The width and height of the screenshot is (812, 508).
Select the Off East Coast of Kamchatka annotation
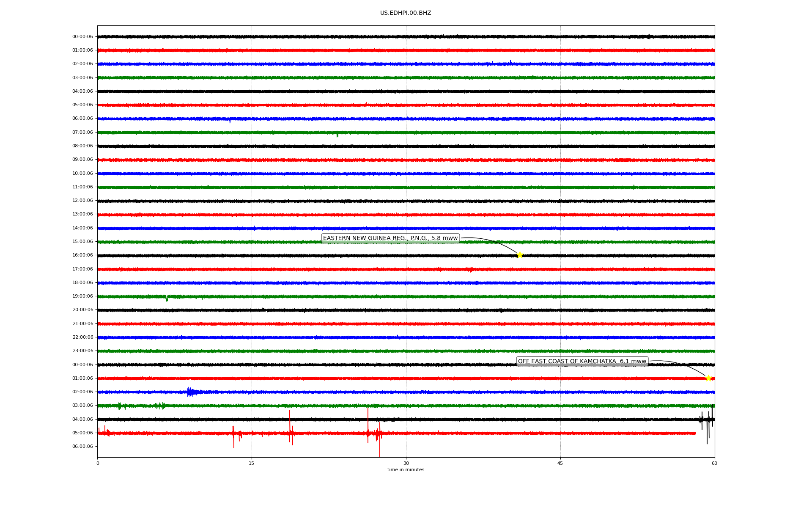click(582, 362)
